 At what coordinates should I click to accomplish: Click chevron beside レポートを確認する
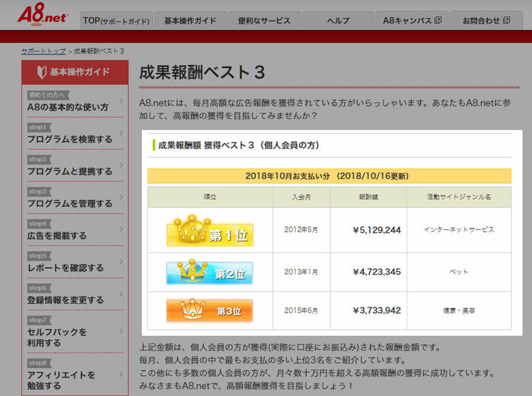pyautogui.click(x=121, y=262)
